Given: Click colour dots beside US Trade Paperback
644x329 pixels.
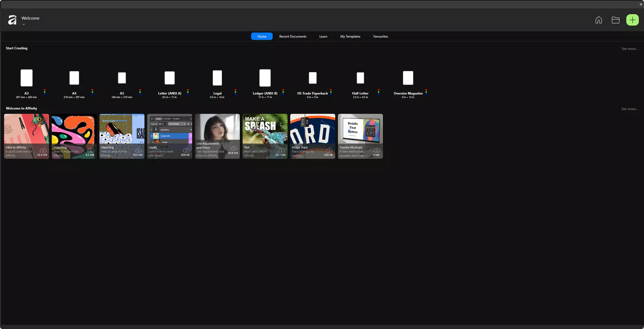Looking at the screenshot, I should pyautogui.click(x=331, y=92).
